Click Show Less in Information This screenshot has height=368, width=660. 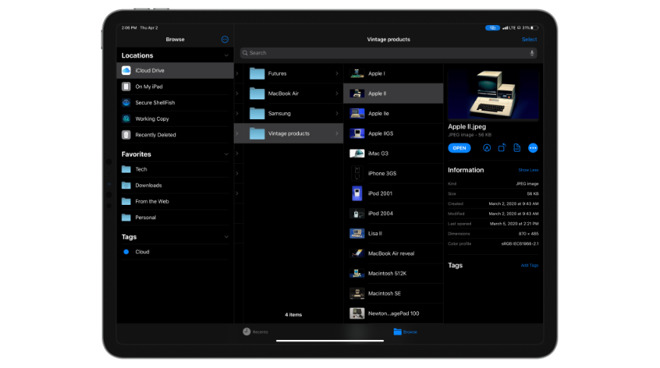528,170
